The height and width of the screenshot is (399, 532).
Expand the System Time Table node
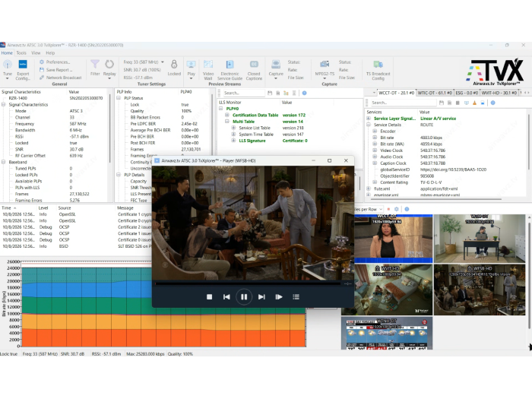[233, 135]
